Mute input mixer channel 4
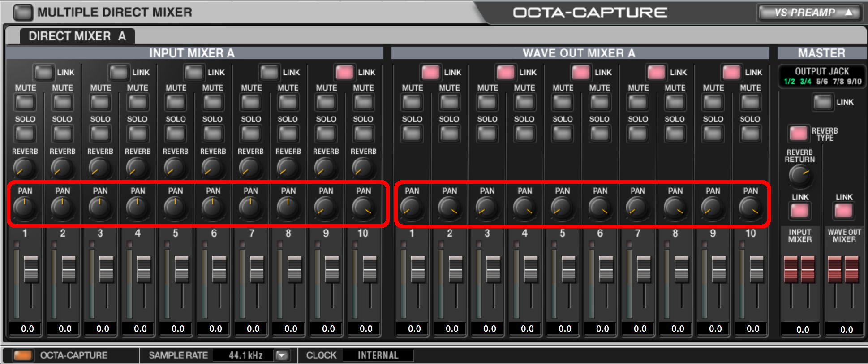Screen dimensions: 868x364 click(x=138, y=103)
